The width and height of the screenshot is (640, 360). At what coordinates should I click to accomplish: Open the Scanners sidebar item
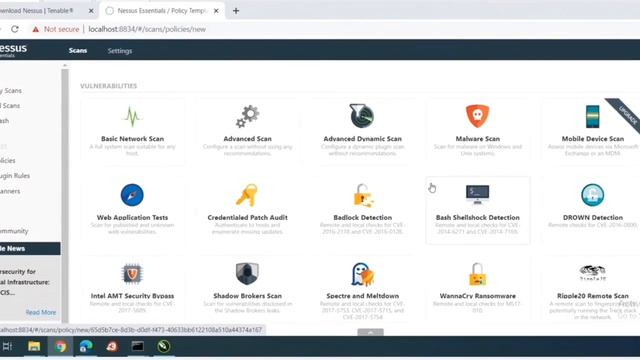10,191
